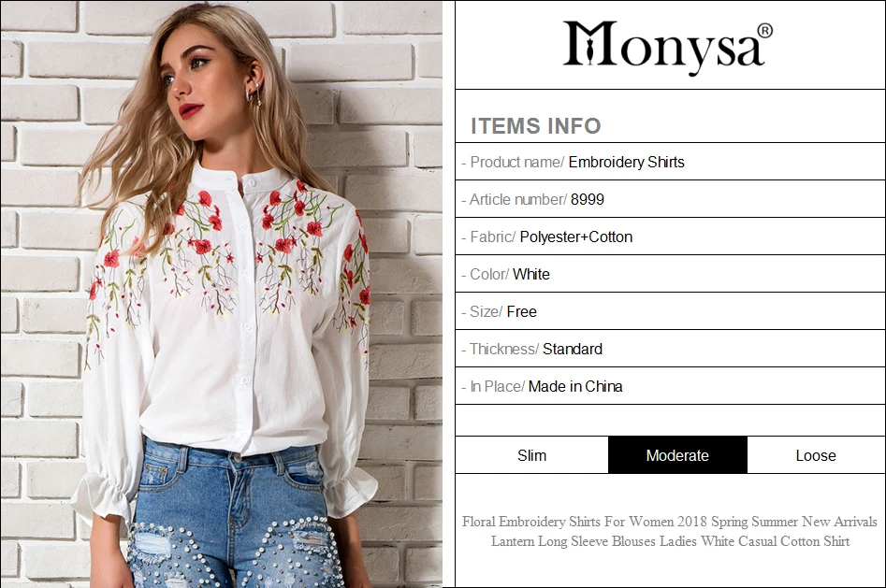The height and width of the screenshot is (588, 886).
Task: Select the Slim fit option
Action: [531, 455]
